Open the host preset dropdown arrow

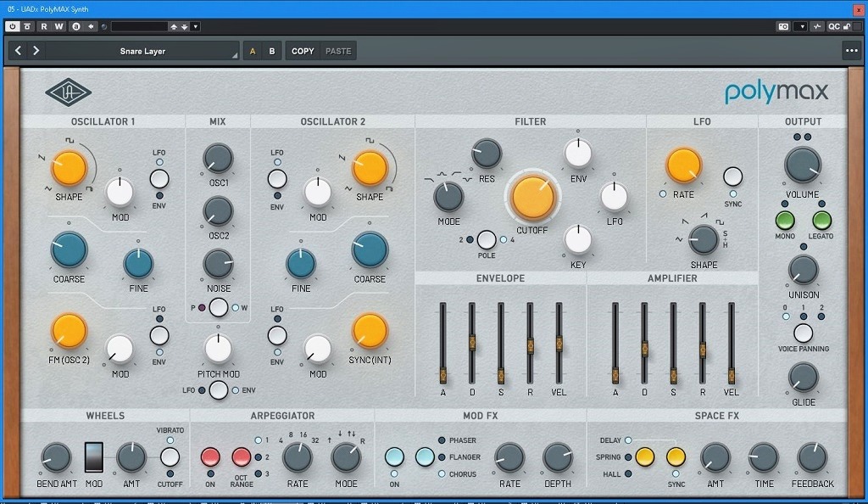coord(196,26)
